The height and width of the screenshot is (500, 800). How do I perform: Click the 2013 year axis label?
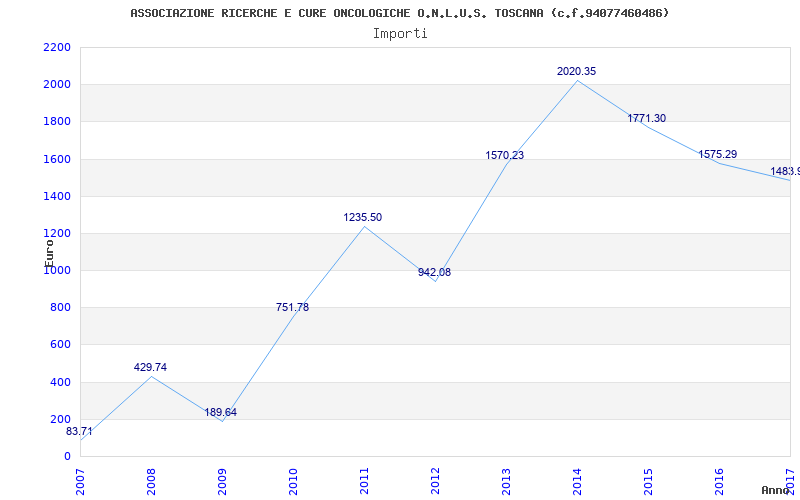[x=506, y=482]
